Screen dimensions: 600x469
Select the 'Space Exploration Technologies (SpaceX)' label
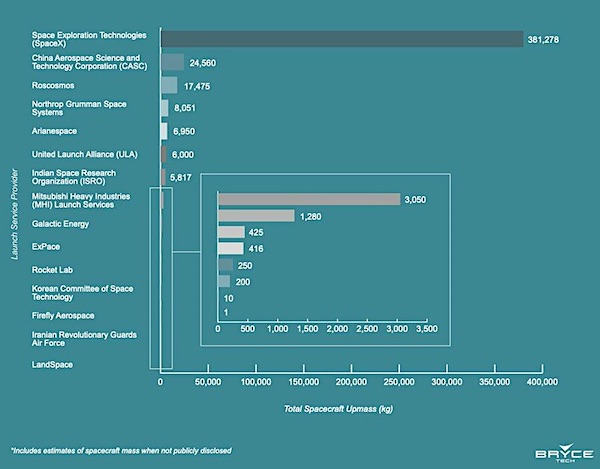(x=89, y=39)
